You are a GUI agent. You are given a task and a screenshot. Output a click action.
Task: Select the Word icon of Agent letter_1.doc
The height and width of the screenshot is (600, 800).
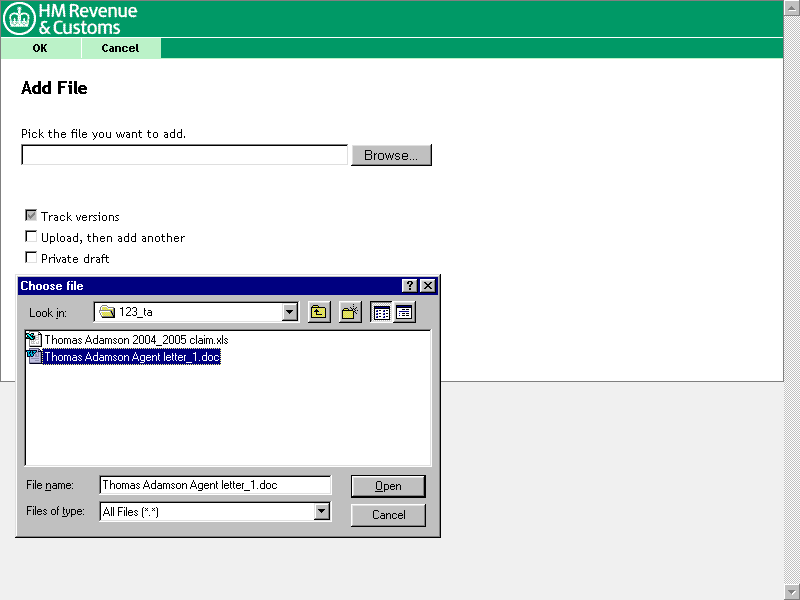pyautogui.click(x=33, y=357)
